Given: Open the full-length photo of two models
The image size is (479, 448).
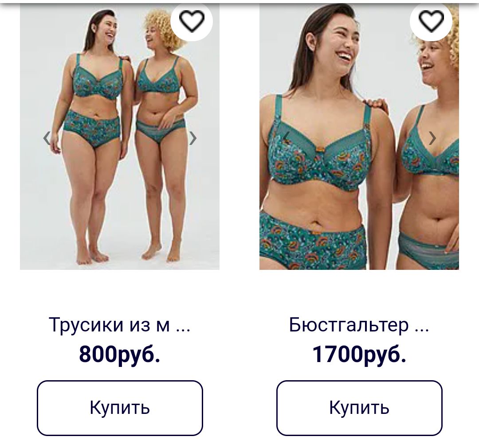Looking at the screenshot, I should click(x=120, y=136).
